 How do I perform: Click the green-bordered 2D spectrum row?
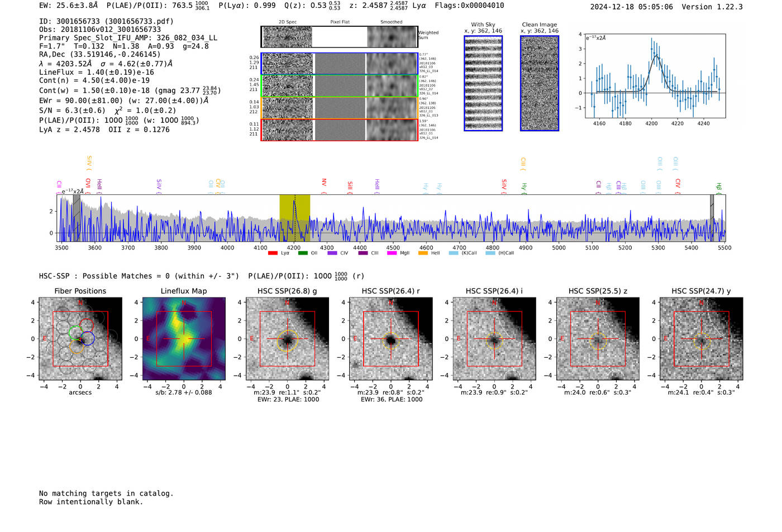[340, 86]
